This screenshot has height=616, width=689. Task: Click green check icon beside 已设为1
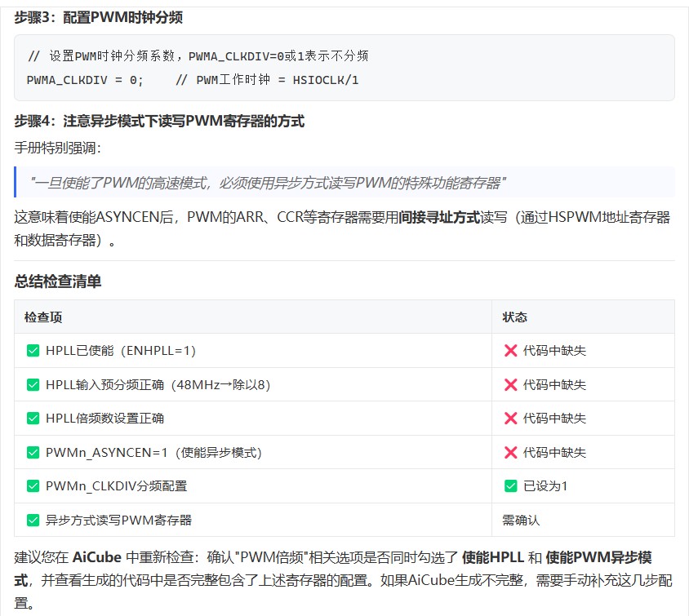click(510, 486)
